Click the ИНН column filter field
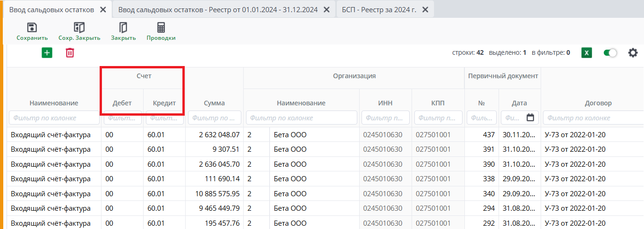This screenshot has width=644, height=229. 386,118
